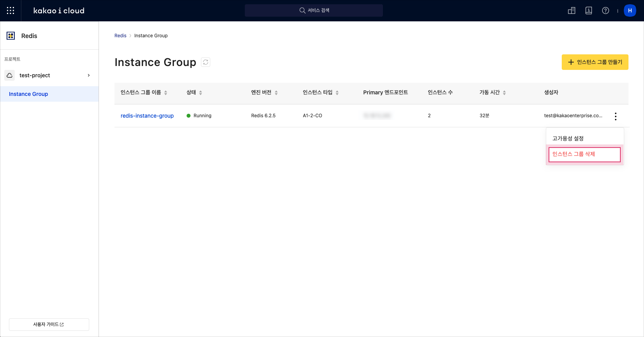
Task: Click the green Running status dot
Action: pyautogui.click(x=189, y=116)
